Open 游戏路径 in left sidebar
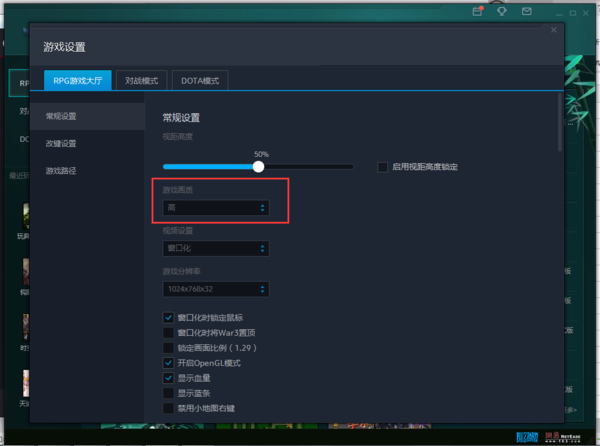 [x=61, y=171]
